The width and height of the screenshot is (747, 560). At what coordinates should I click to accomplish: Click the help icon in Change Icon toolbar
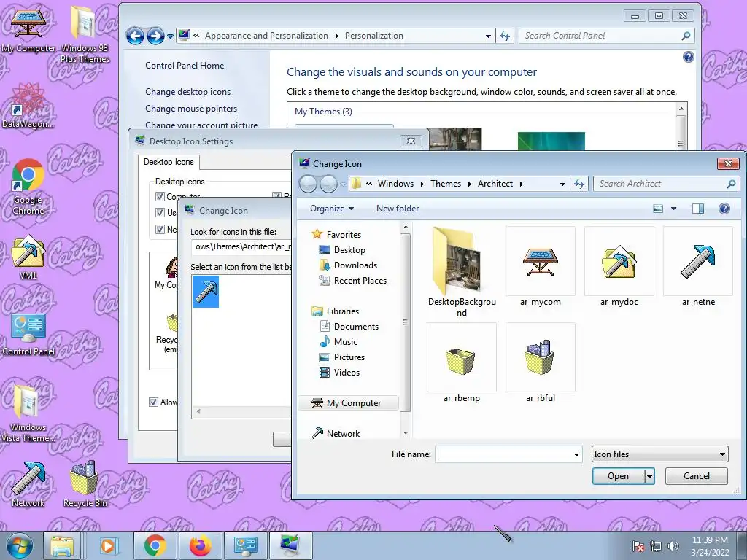[x=724, y=209]
